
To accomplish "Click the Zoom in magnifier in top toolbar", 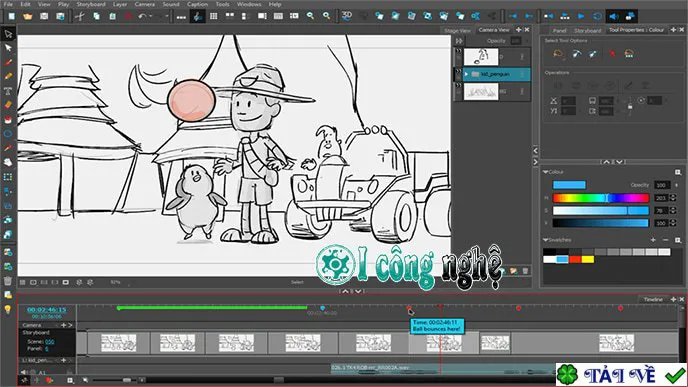I will coord(310,16).
